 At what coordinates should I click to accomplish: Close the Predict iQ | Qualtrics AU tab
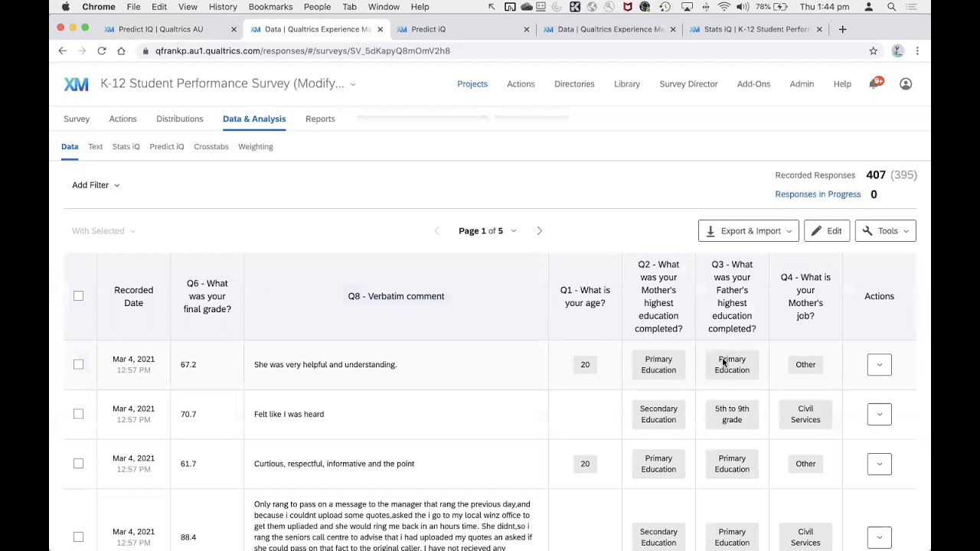234,29
